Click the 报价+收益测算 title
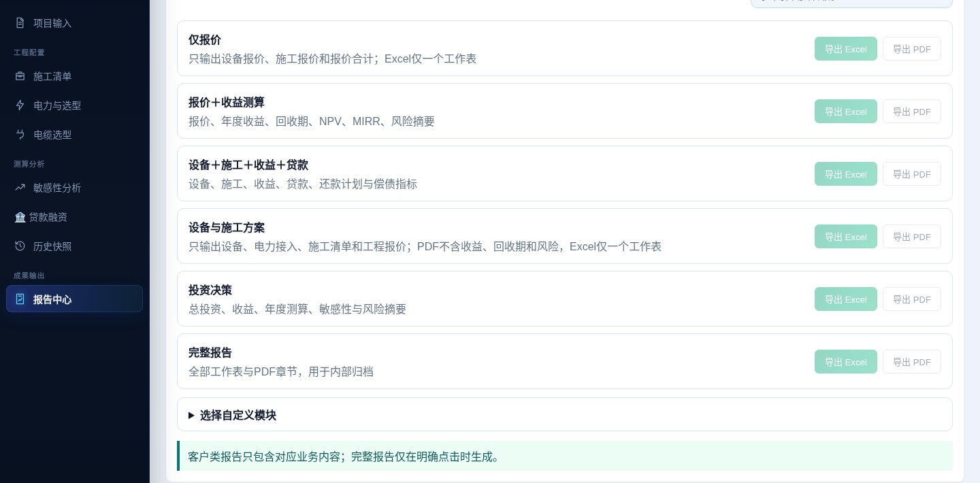The image size is (980, 483). coord(227,103)
